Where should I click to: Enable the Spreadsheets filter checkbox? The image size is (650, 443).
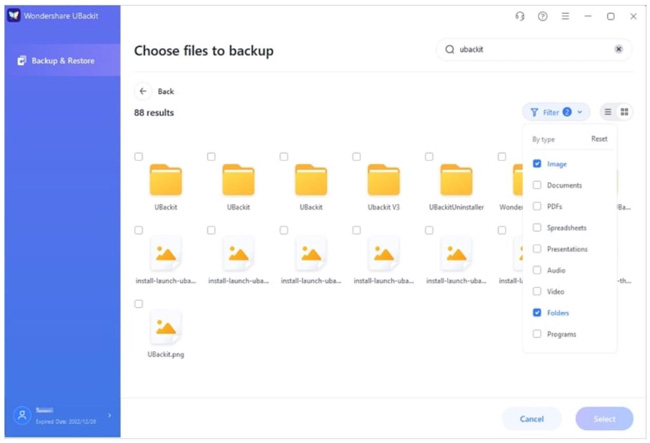click(x=537, y=228)
